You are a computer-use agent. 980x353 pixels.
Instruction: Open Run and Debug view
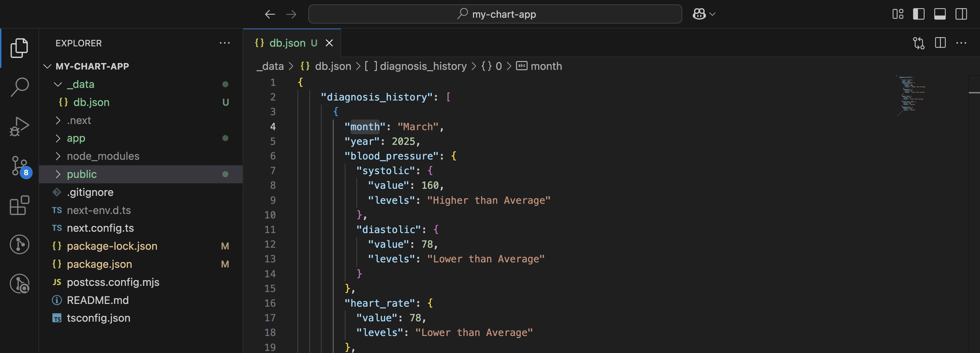(x=19, y=127)
